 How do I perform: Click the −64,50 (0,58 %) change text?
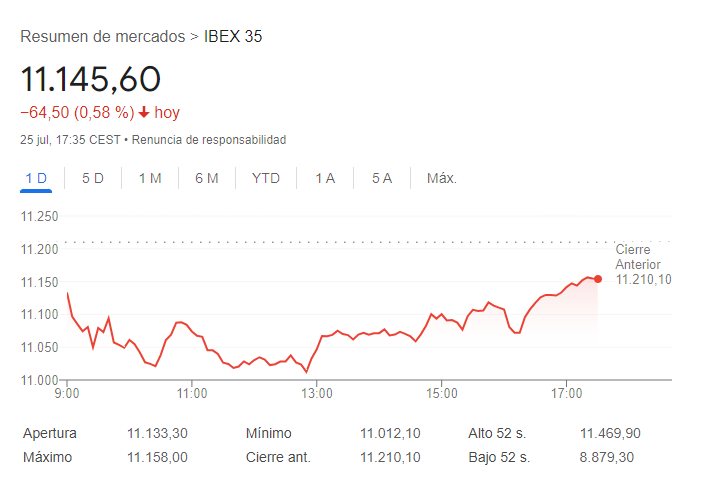77,113
